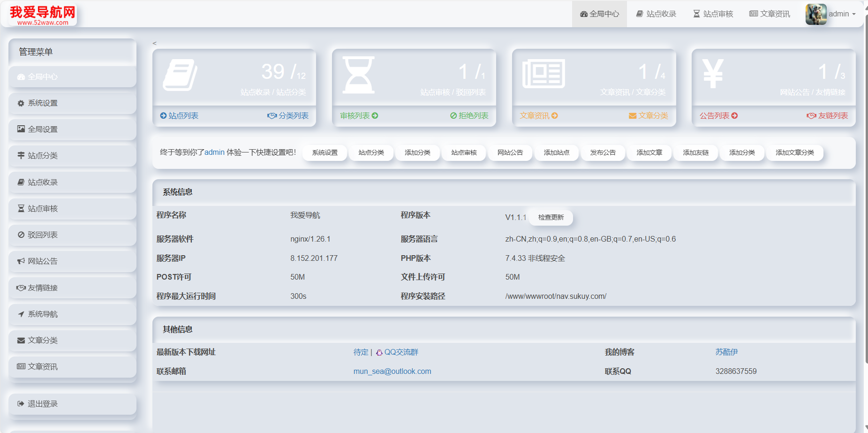The width and height of the screenshot is (868, 433).
Task: Click the small collapse arrow above the cards
Action: tap(154, 43)
